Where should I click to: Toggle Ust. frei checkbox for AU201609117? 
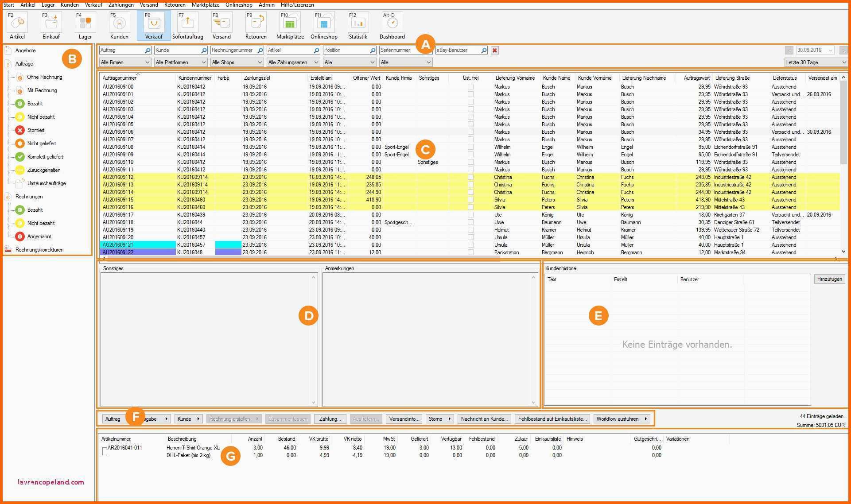tap(470, 215)
